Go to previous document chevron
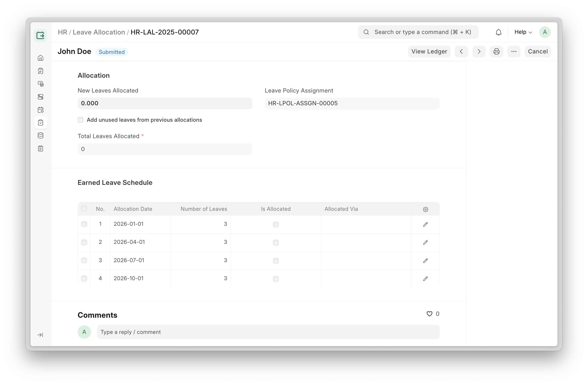 pos(461,51)
